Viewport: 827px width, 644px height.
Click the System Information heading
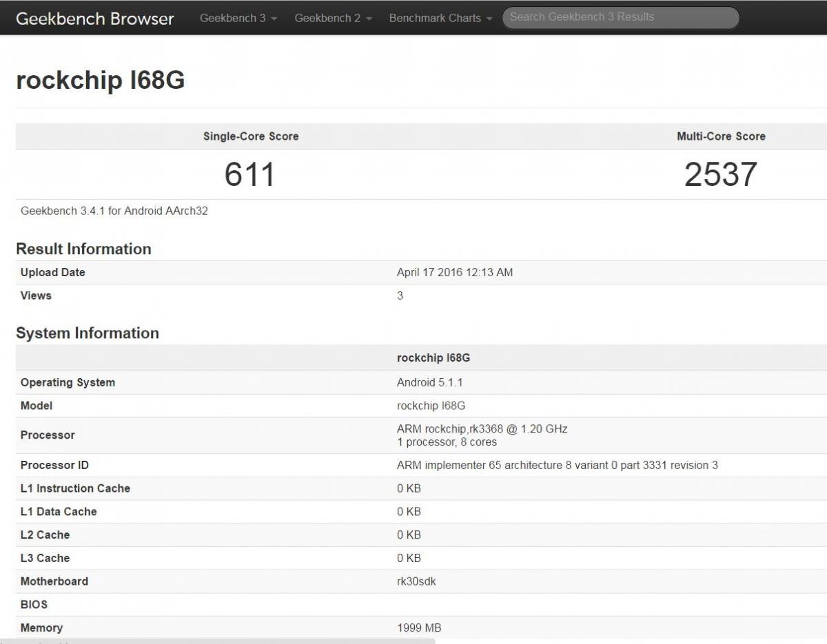[x=88, y=333]
